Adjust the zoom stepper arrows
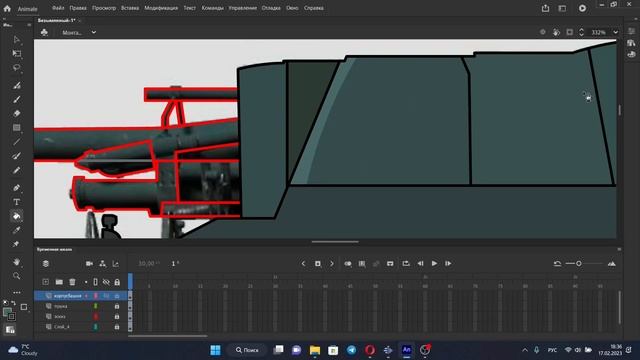The width and height of the screenshot is (640, 360). [581, 32]
